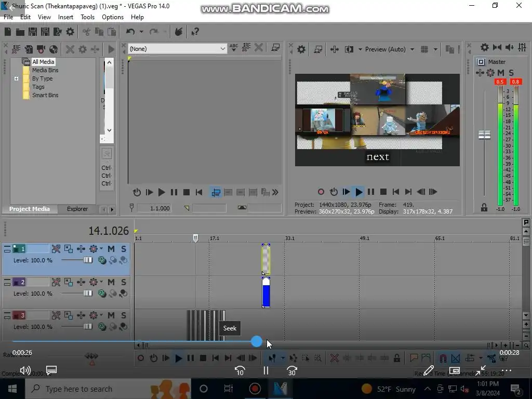Open split screen view dropdown arrow
Image resolution: width=532 pixels, height=399 pixels.
pyautogui.click(x=360, y=49)
